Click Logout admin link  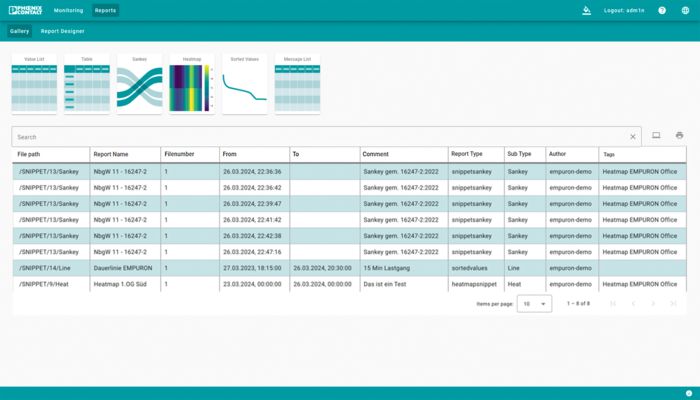tap(624, 10)
